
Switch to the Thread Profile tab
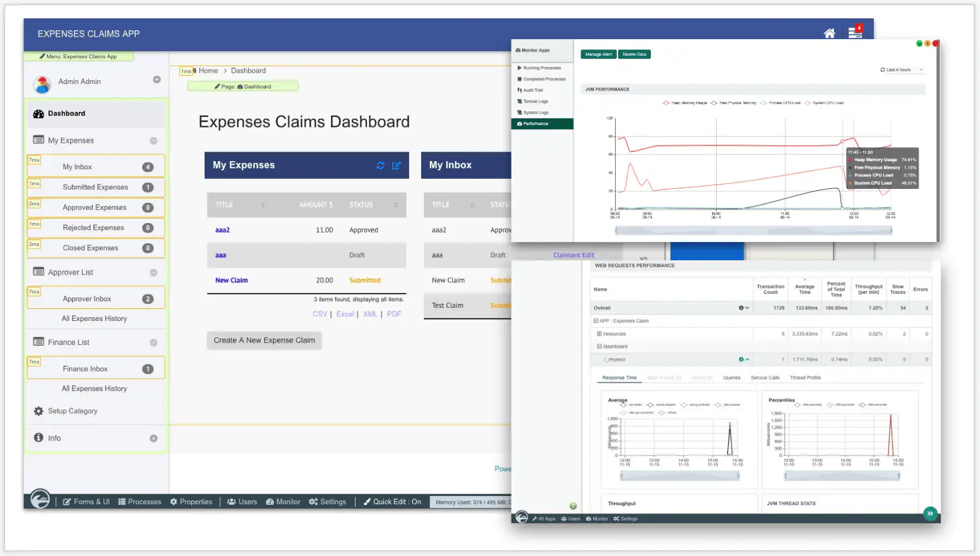(x=805, y=378)
